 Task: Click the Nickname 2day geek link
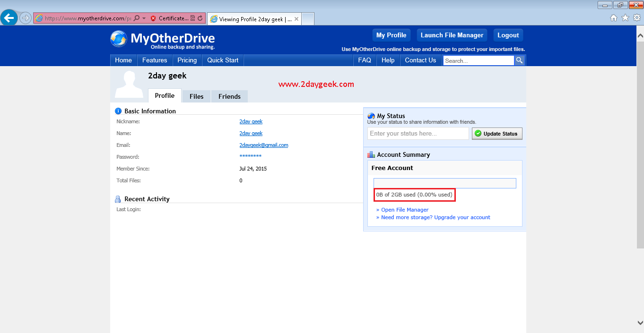[251, 121]
